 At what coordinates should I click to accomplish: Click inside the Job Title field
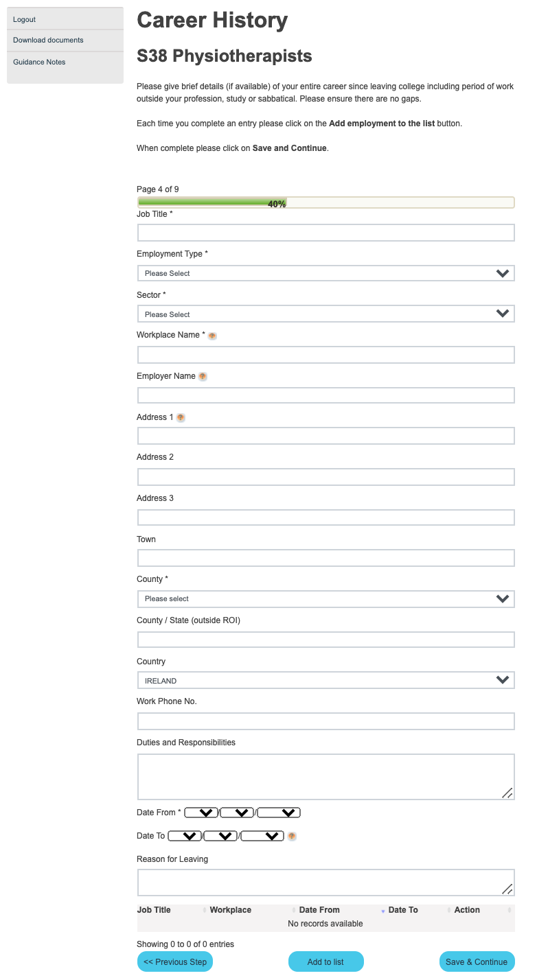[x=325, y=233]
